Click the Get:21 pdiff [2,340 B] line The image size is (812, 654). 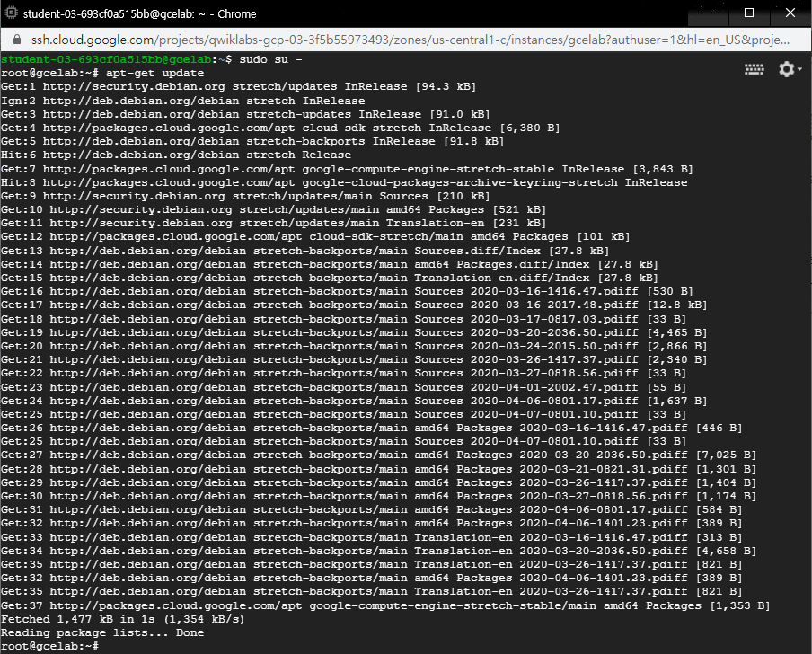(354, 359)
